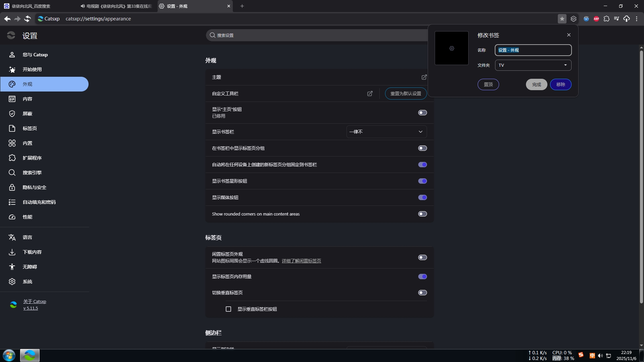This screenshot has height=362, width=644.
Task: Click the bookmark name input field
Action: (533, 50)
